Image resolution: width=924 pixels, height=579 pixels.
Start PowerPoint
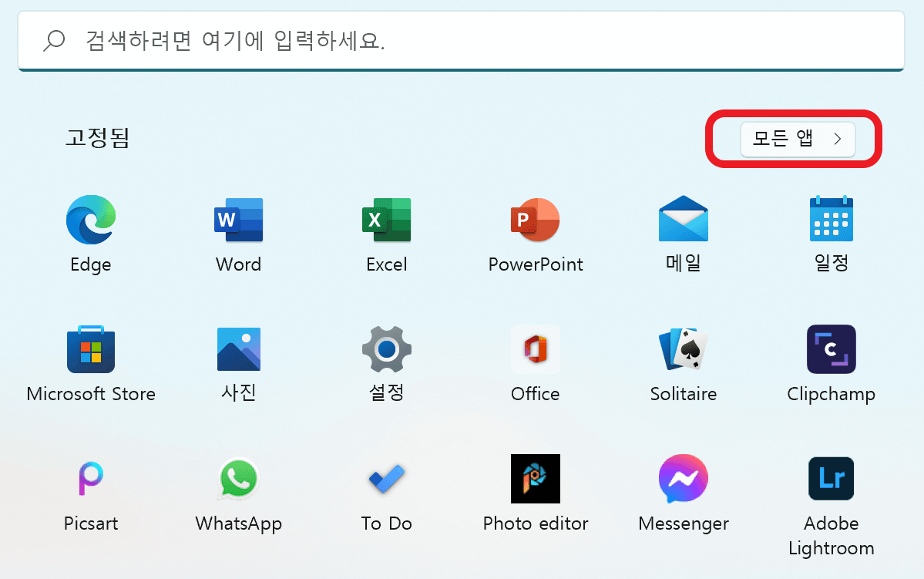535,220
